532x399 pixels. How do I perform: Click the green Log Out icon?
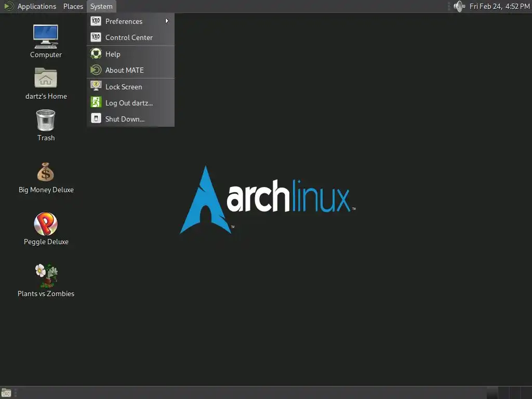96,102
